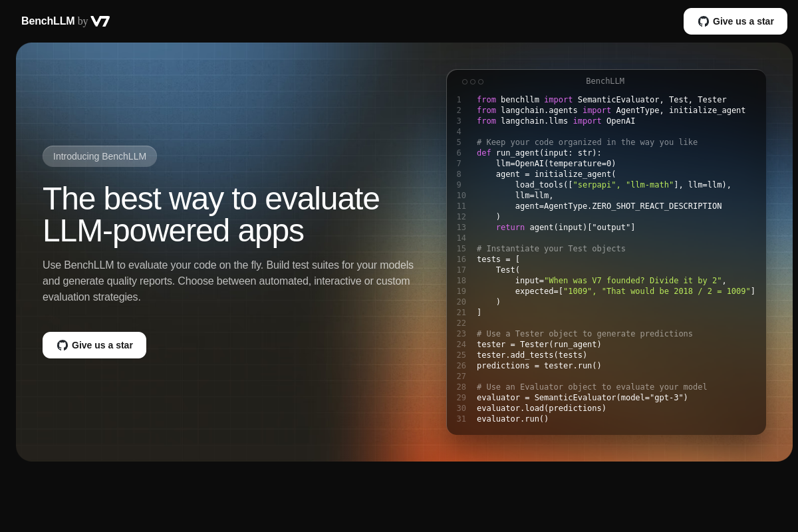The width and height of the screenshot is (798, 532).
Task: Click code line "evaluator.load(predictions)"
Action: coord(542,408)
